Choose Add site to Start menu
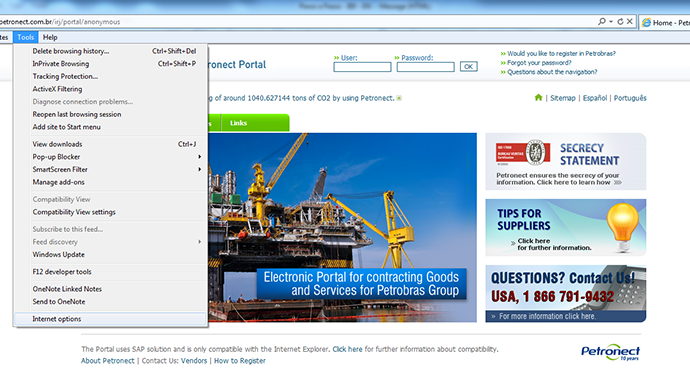The height and width of the screenshot is (373, 690). [111, 127]
